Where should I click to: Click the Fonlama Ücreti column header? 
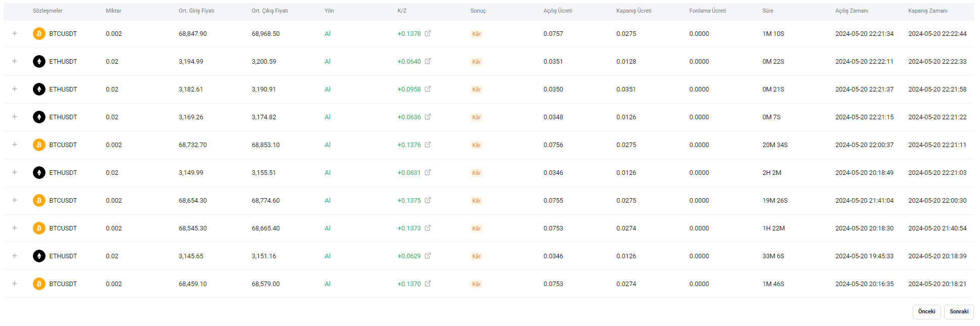tap(707, 11)
